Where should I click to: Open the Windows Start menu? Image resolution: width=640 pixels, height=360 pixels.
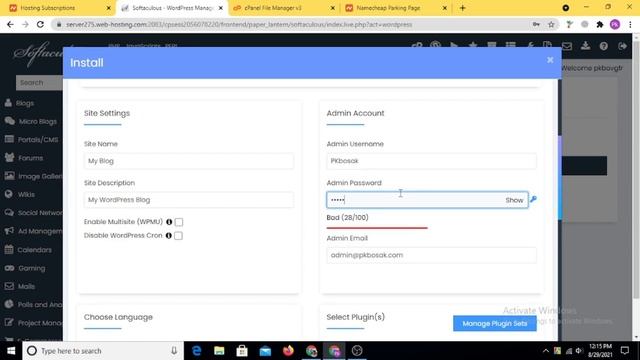point(11,351)
